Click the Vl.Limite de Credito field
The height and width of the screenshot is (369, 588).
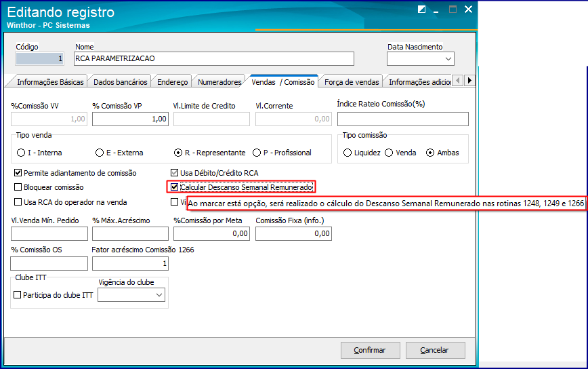(x=211, y=119)
